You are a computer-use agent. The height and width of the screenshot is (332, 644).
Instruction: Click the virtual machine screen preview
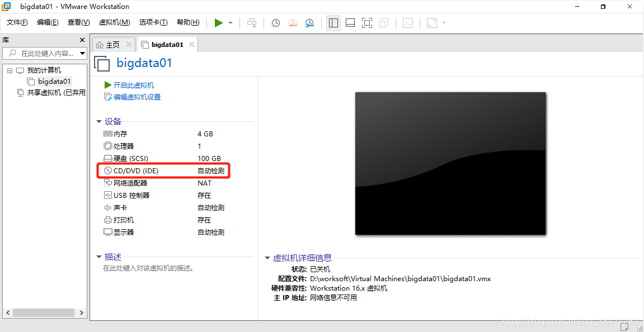pos(450,163)
